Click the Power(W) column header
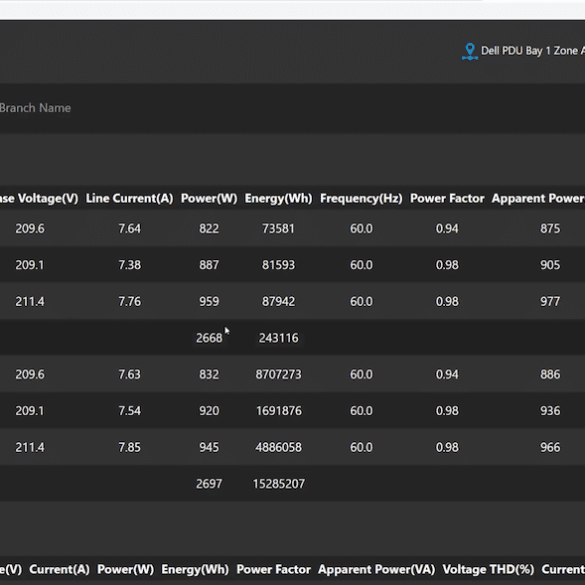The width and height of the screenshot is (585, 585). pos(209,198)
